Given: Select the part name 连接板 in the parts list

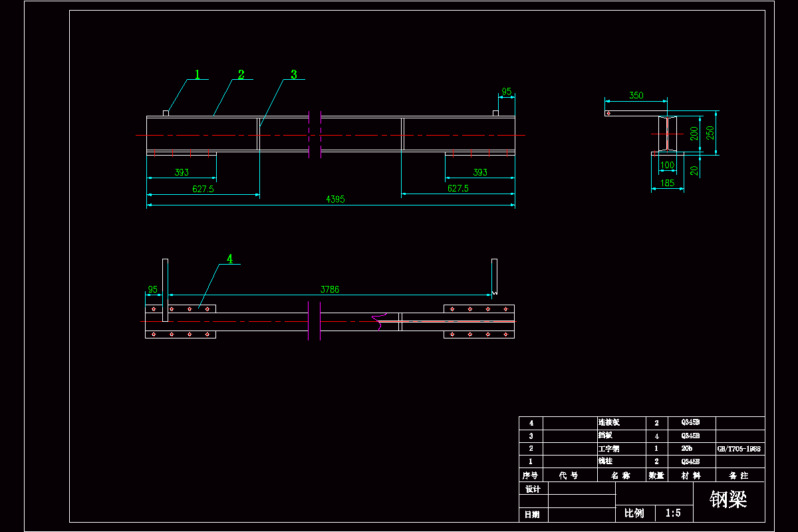Looking at the screenshot, I should pos(609,422).
